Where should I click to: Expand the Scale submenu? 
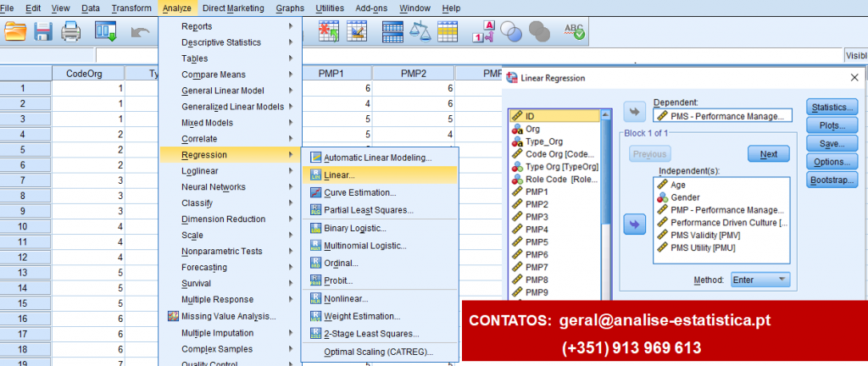(x=231, y=235)
